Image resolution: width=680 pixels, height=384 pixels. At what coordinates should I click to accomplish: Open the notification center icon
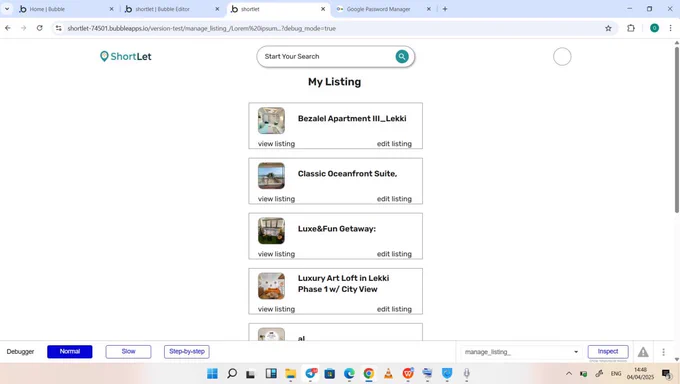(667, 374)
